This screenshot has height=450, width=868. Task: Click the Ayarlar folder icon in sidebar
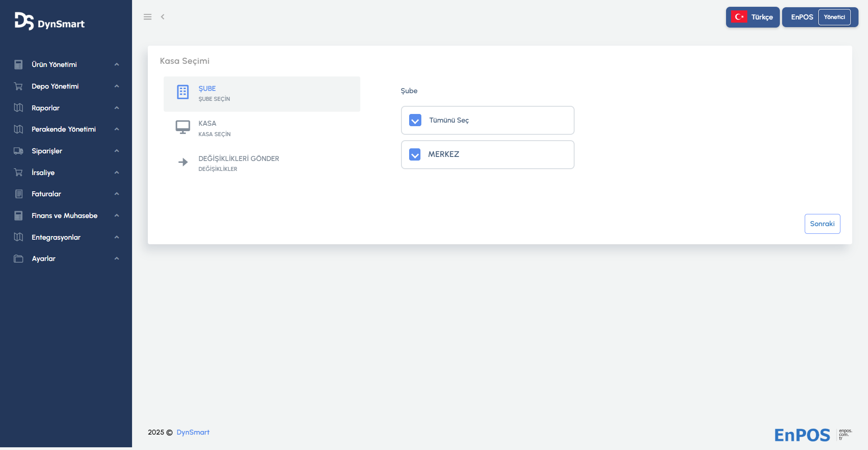click(19, 259)
